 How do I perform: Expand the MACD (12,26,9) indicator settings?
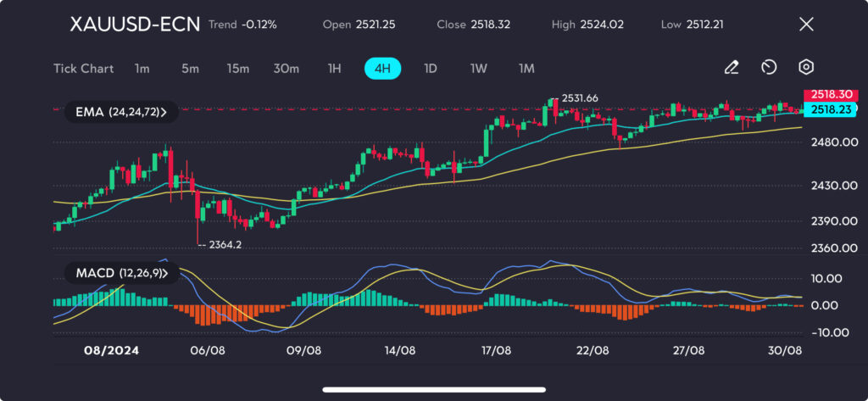point(121,272)
